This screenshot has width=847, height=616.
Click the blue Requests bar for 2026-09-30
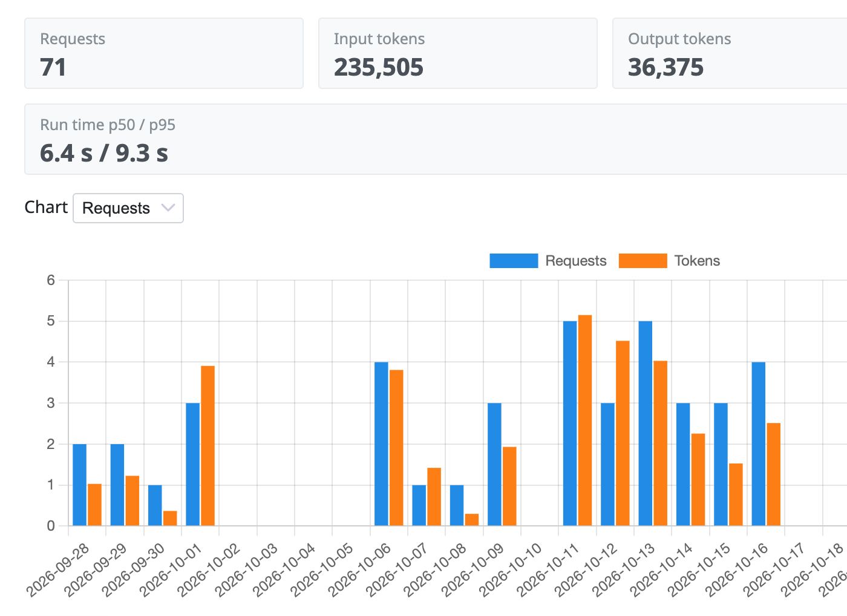click(155, 505)
